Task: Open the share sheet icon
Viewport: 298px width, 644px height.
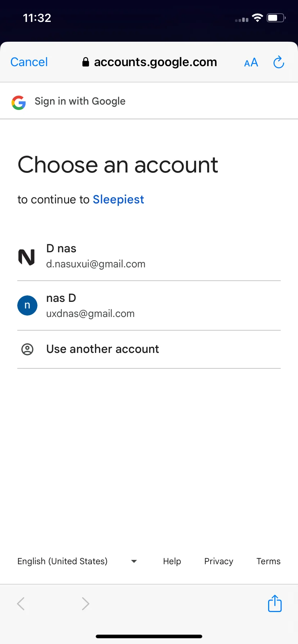Action: 275,603
